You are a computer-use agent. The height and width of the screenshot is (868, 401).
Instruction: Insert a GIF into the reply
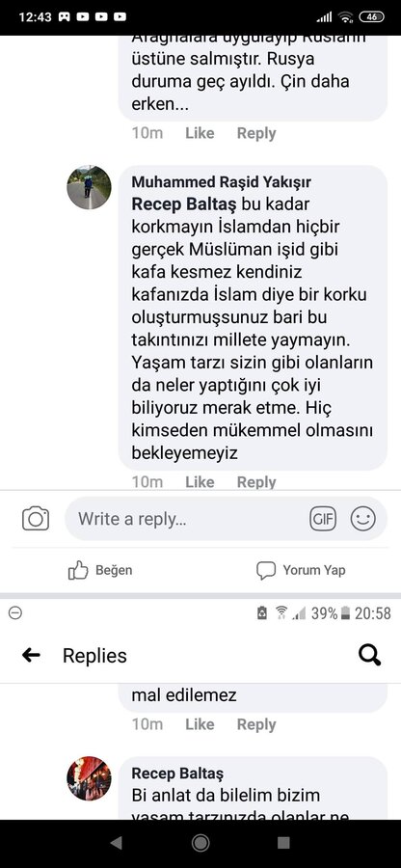click(323, 519)
